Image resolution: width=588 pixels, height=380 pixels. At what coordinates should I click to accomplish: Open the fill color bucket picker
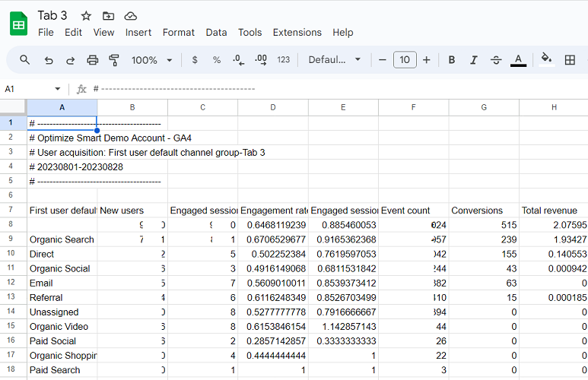pos(546,59)
